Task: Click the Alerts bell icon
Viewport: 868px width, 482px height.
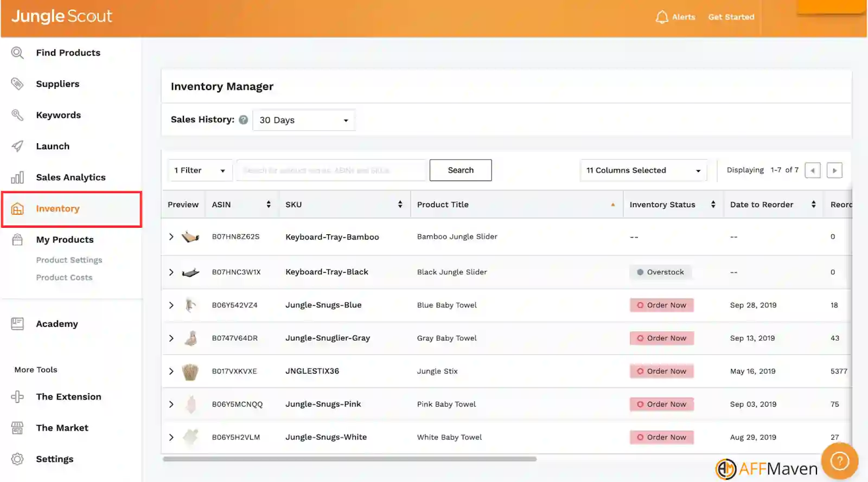Action: point(662,17)
